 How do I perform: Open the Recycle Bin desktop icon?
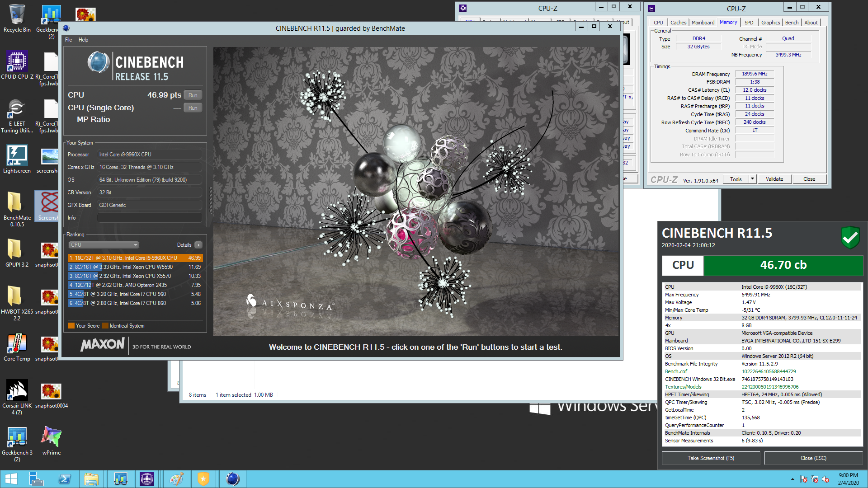click(17, 18)
